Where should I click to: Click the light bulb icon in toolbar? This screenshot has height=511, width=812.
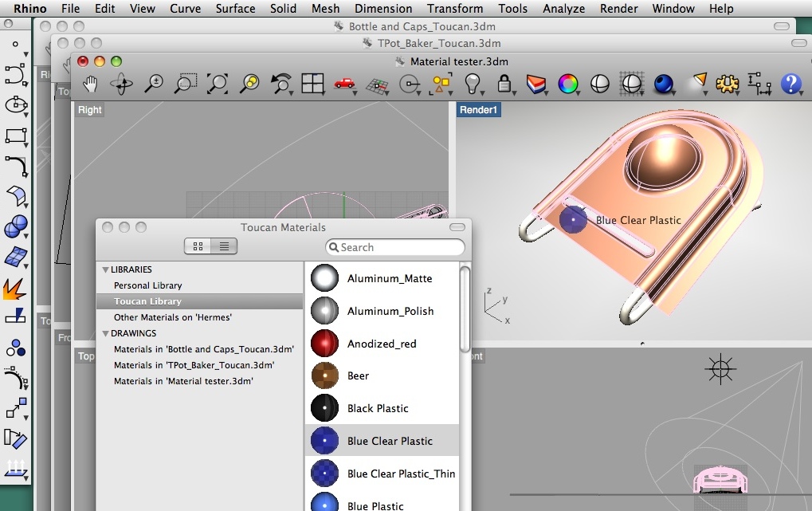(473, 83)
